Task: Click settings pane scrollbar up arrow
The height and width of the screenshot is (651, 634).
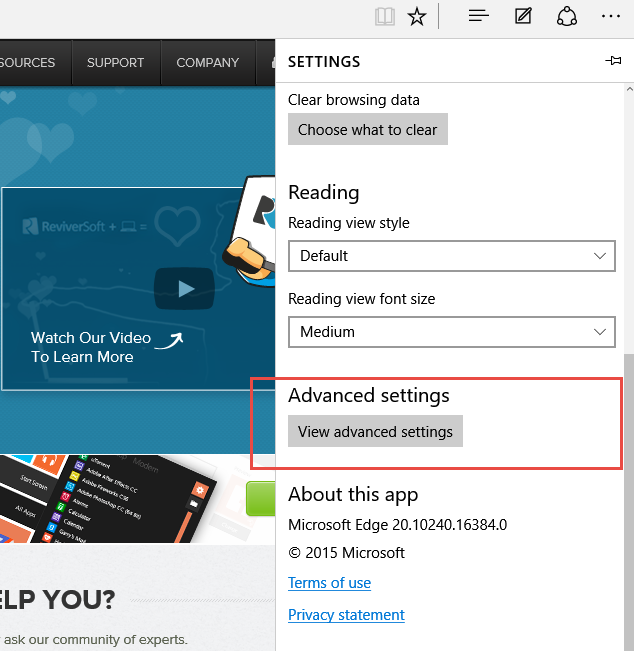Action: pos(629,89)
